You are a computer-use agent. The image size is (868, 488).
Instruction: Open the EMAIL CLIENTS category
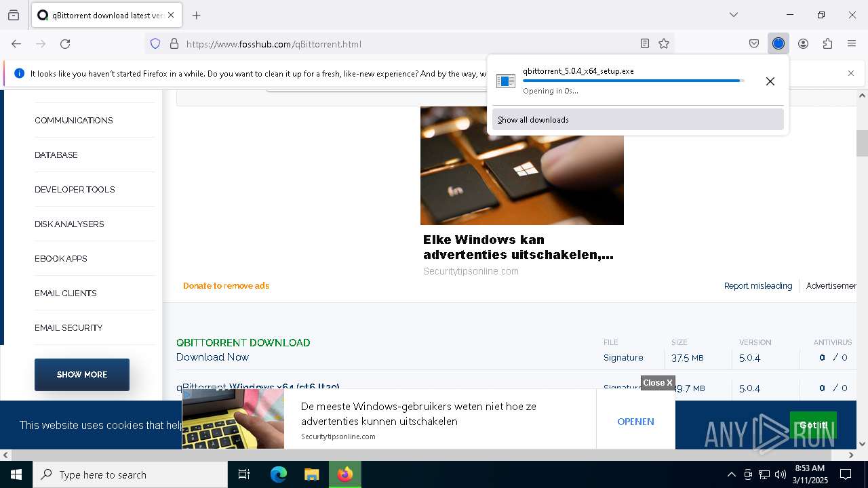(66, 293)
